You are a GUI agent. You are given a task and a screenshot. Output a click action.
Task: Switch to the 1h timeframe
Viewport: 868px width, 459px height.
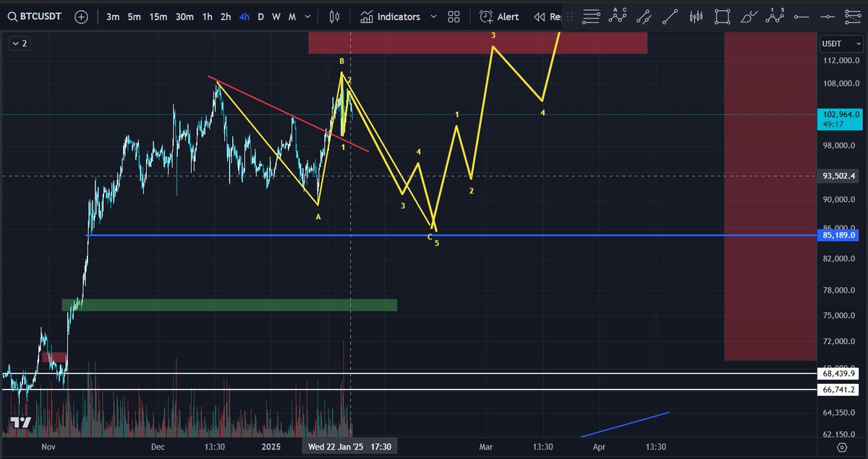[x=206, y=16]
